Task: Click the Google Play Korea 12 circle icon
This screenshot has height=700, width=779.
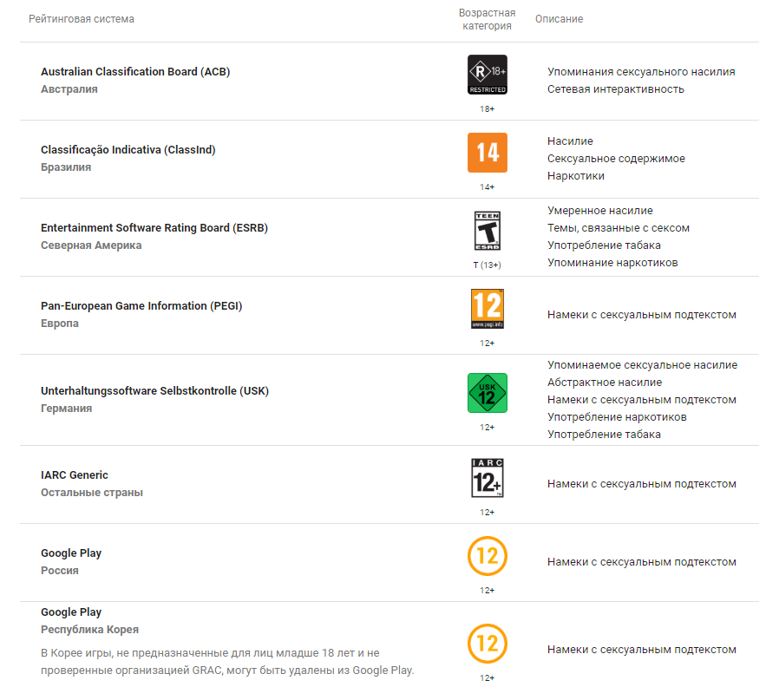Action: [487, 644]
